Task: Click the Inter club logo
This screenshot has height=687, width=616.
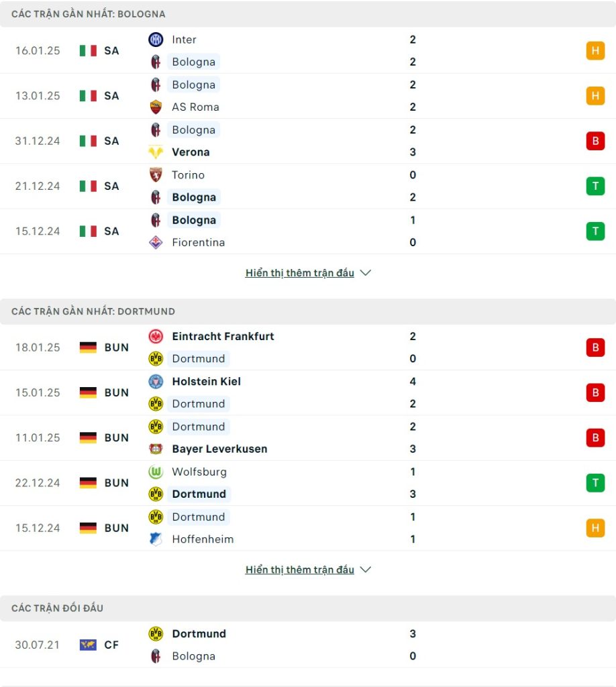Action: 156,40
